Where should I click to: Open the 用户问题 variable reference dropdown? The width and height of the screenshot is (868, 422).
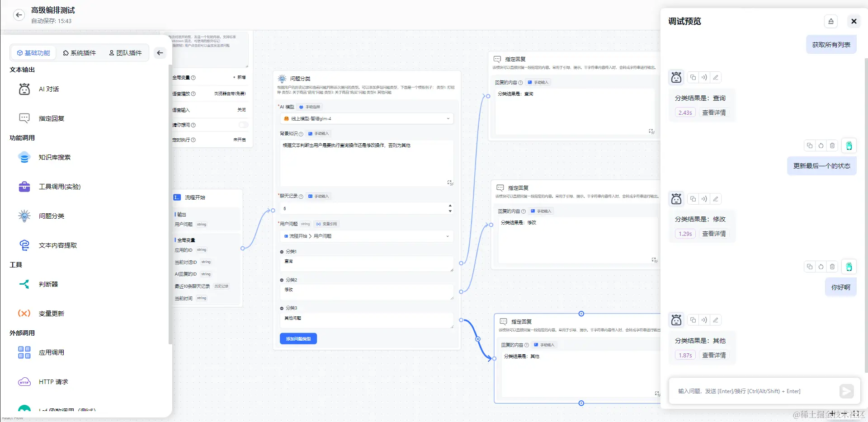(367, 236)
